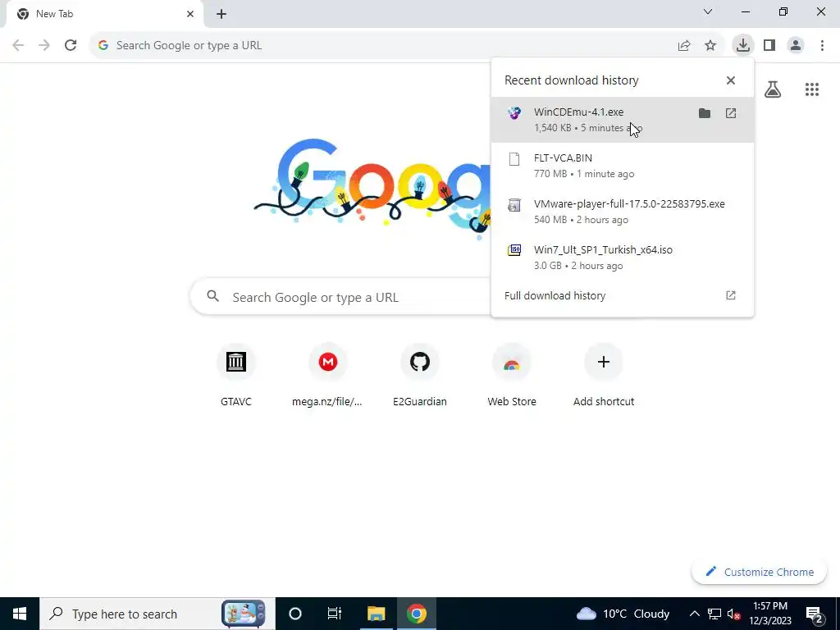The image size is (840, 630).
Task: Open Full download history link
Action: click(555, 295)
